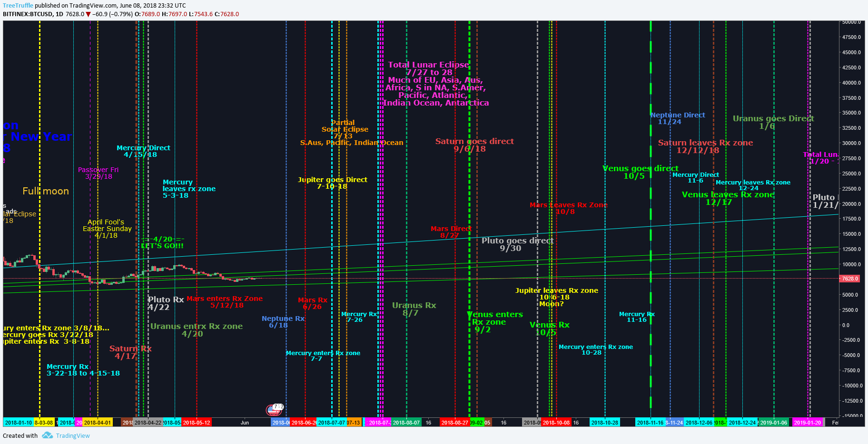Click the Mars Rx 6/26 label
Screen dimensions: 868x444
pyautogui.click(x=312, y=303)
